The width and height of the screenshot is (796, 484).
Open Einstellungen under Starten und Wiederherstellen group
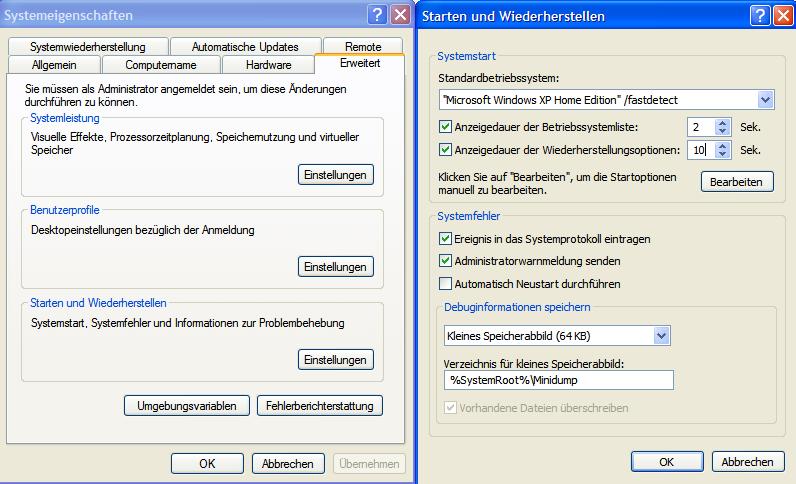tap(336, 360)
